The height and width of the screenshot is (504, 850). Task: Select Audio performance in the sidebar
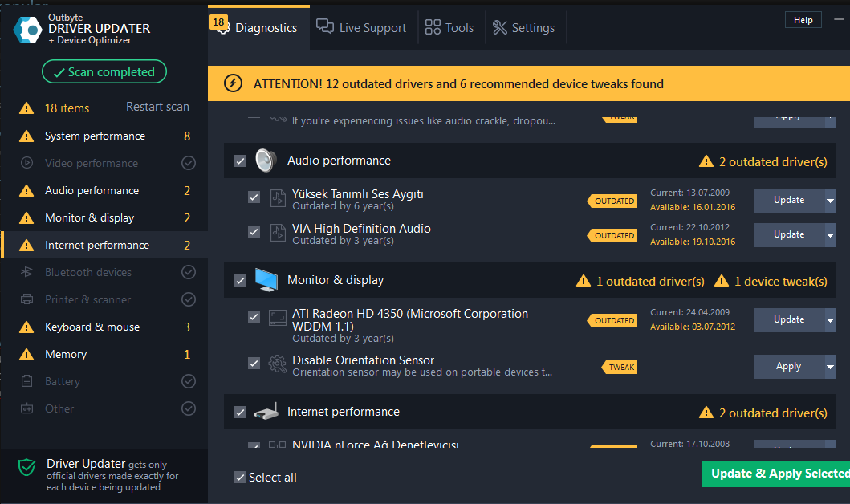point(104,190)
